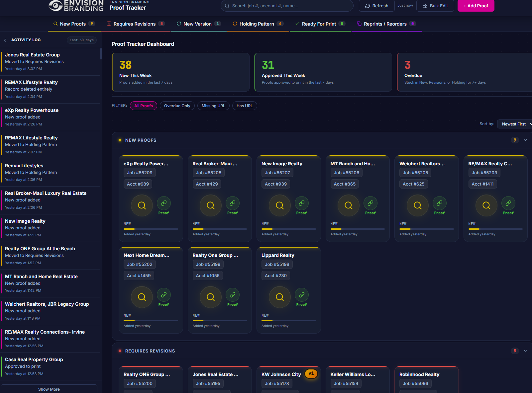This screenshot has height=393, width=532.
Task: Collapse the Activity Log back arrow
Action: point(5,40)
